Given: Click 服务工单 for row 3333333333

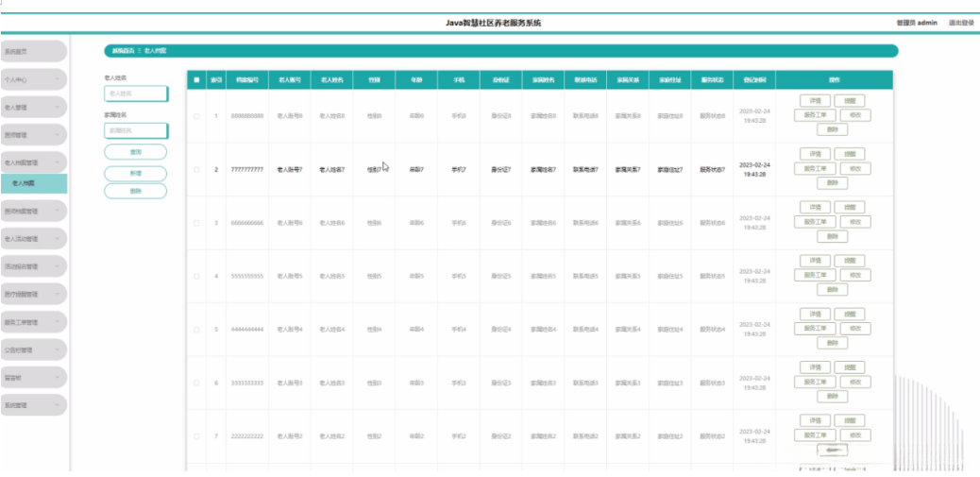Looking at the screenshot, I should click(815, 382).
